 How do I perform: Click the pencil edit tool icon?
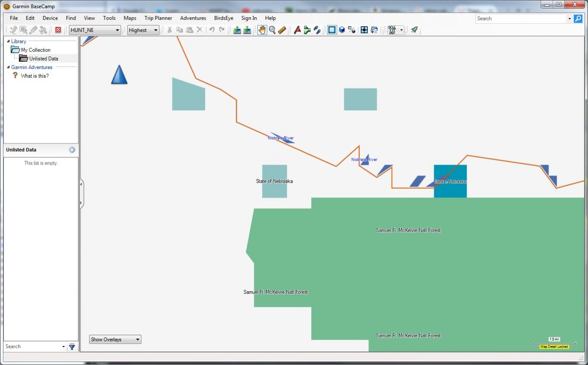pos(13,30)
